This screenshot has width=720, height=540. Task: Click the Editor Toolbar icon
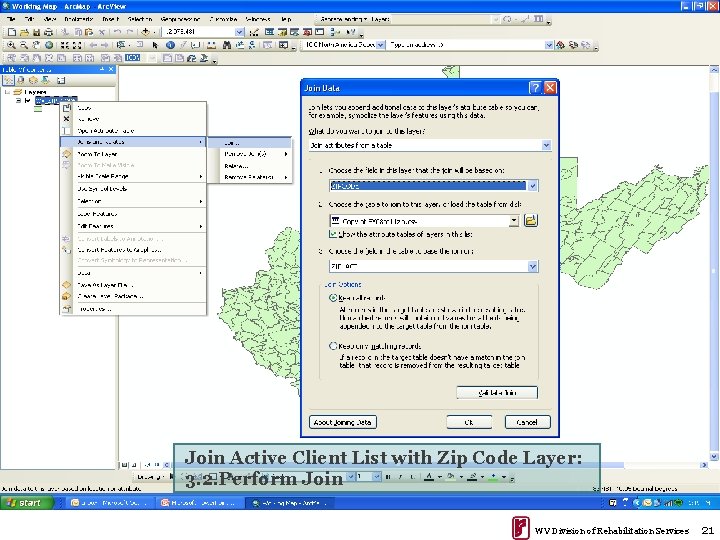click(254, 32)
